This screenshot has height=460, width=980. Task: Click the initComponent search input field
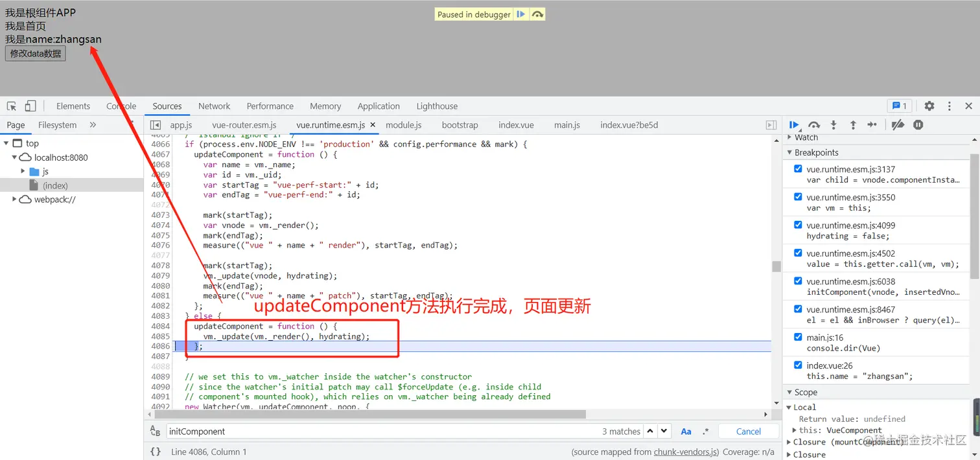click(x=382, y=431)
